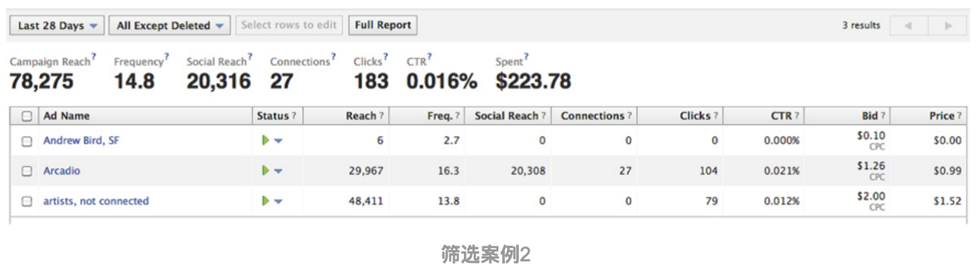The height and width of the screenshot is (272, 980).
Task: Click the green play status icon for Andrew Bird, SF
Action: click(x=266, y=141)
